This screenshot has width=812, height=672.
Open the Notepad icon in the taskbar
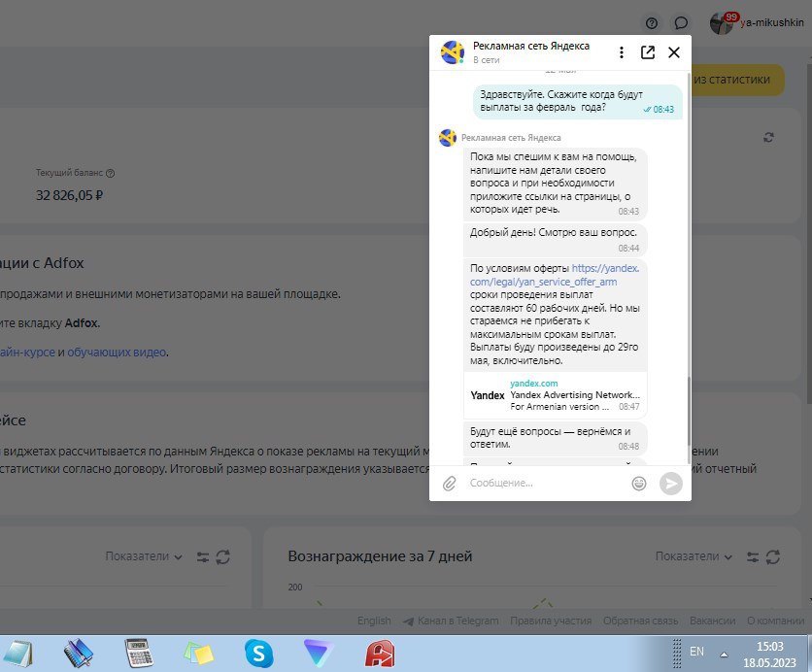tap(17, 654)
